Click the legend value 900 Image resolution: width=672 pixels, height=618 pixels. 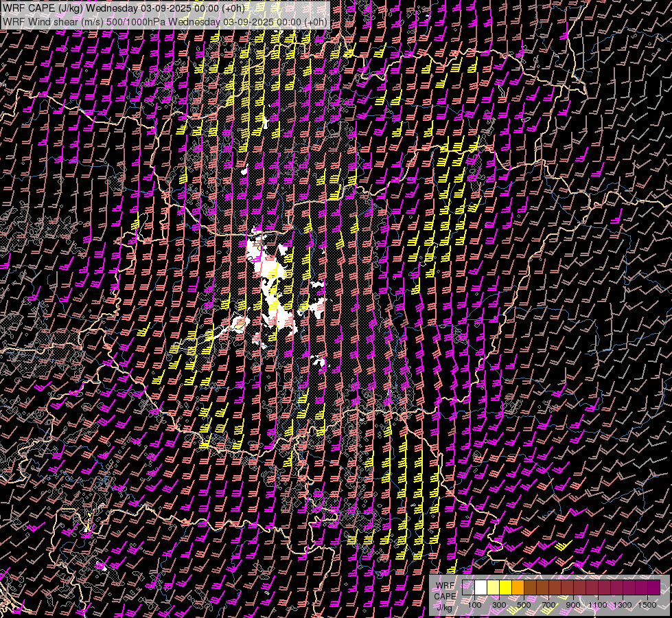point(573,605)
